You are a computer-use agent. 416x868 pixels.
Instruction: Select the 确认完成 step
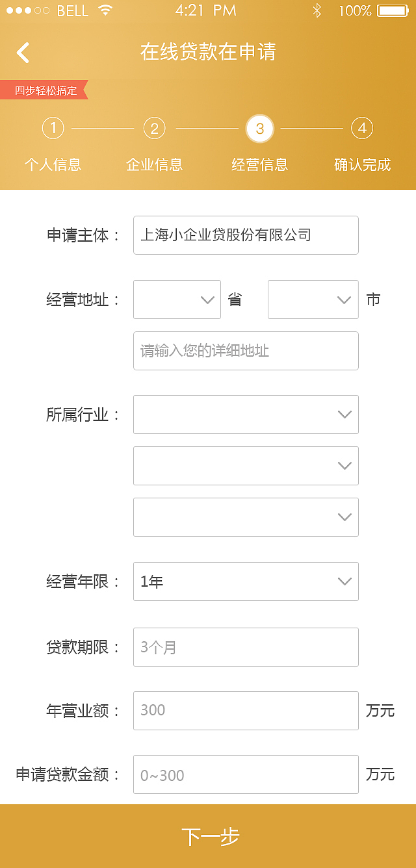362,165
